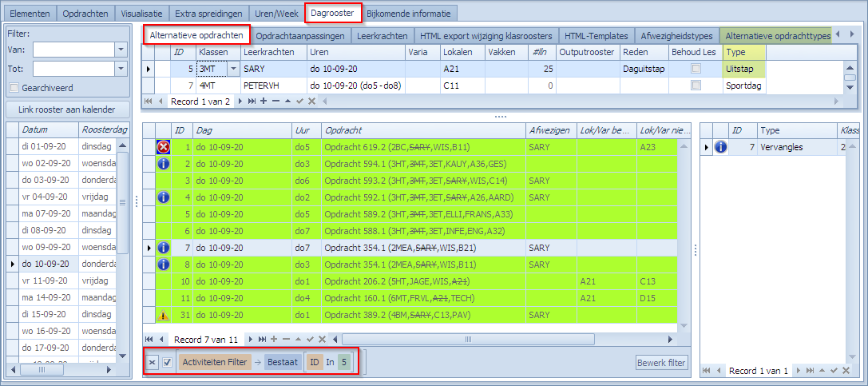Screen dimensions: 868x386
Task: Click the warning triangle icon on row 31
Action: pos(163,315)
